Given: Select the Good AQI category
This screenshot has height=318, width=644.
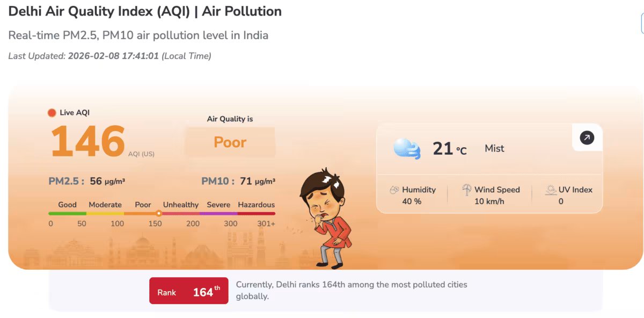Looking at the screenshot, I should click(67, 205).
